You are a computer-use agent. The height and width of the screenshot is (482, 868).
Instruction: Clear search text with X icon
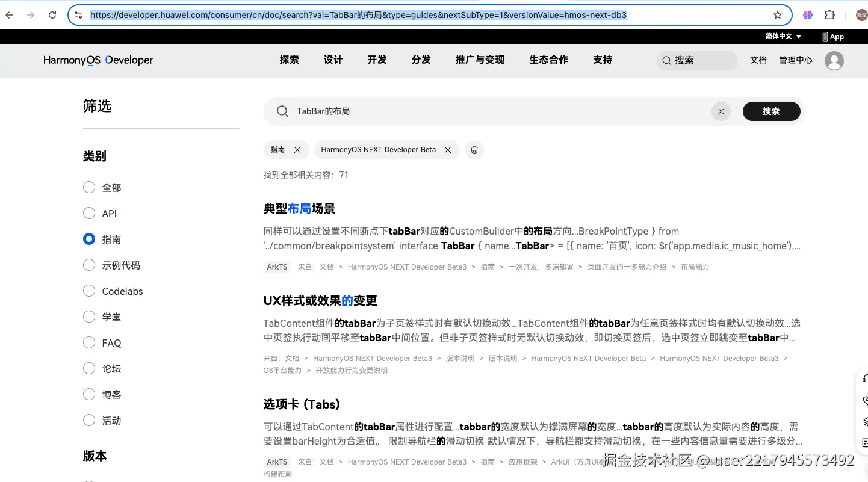(721, 111)
